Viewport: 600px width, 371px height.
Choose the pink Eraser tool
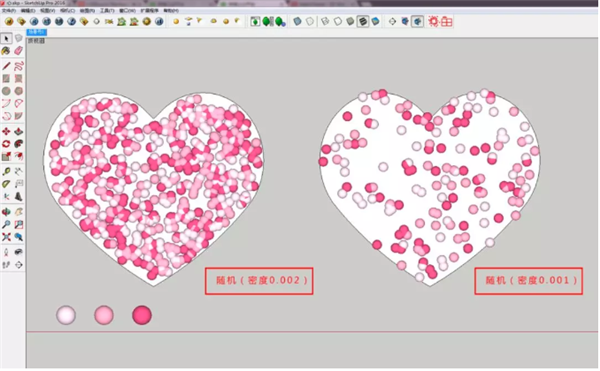coord(18,51)
